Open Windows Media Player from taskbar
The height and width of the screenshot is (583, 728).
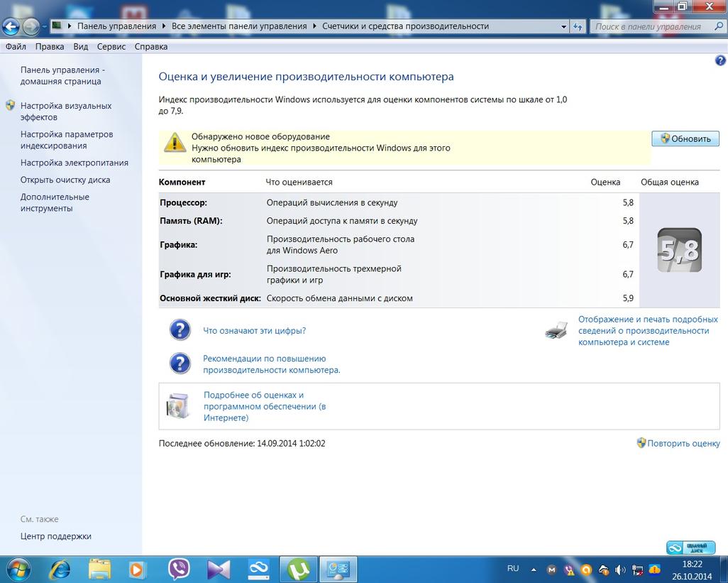[138, 569]
